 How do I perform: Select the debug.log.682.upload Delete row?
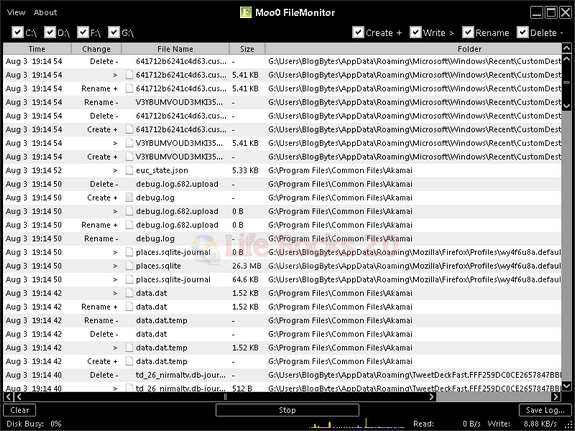[x=282, y=184]
